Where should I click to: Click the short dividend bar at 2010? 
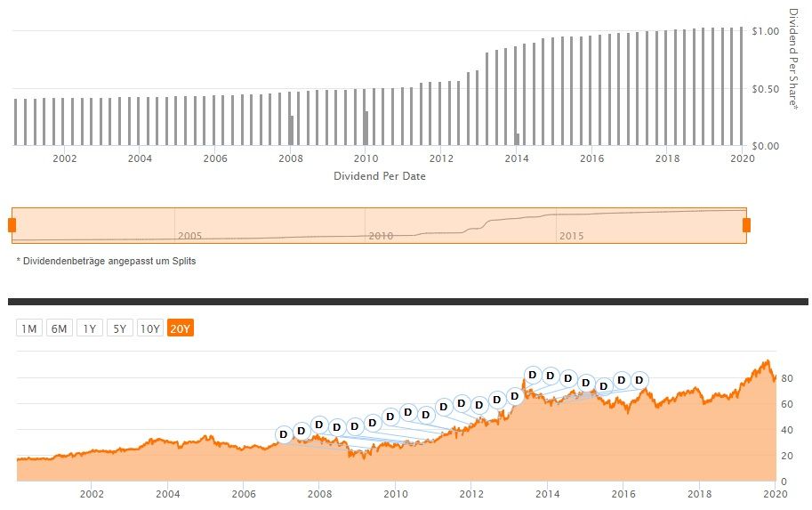tap(366, 128)
